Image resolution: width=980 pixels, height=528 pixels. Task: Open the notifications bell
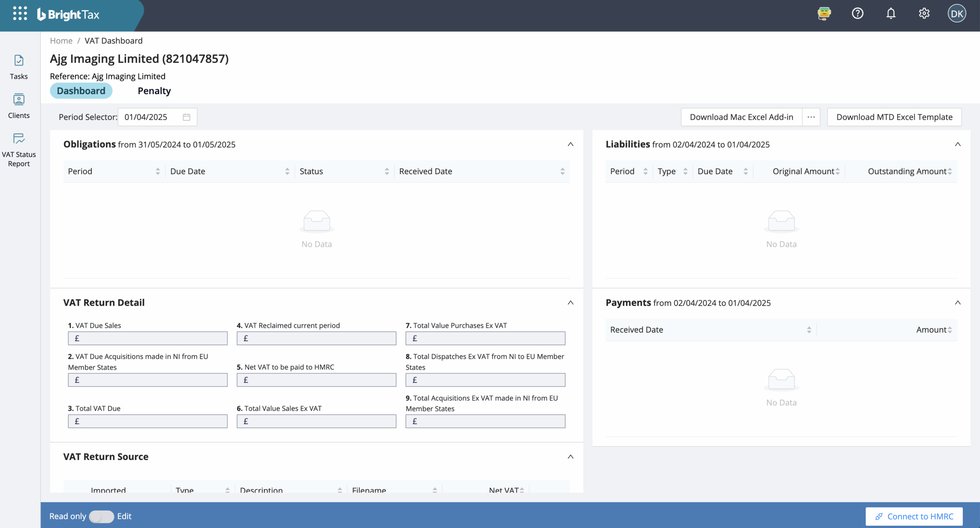891,13
